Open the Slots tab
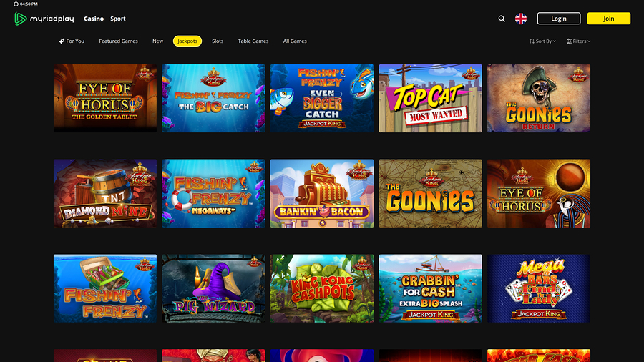 [x=218, y=41]
